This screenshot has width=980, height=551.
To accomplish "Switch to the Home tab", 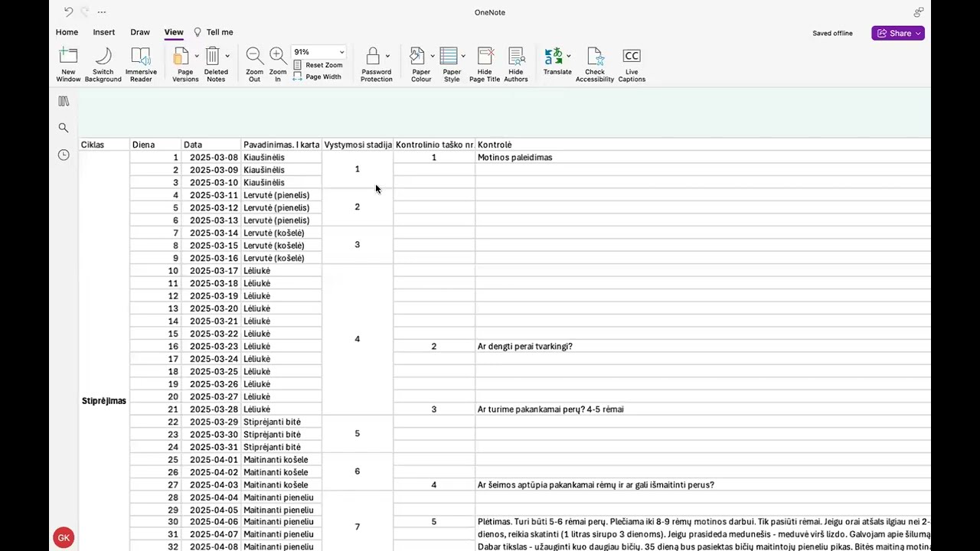I will [x=67, y=32].
